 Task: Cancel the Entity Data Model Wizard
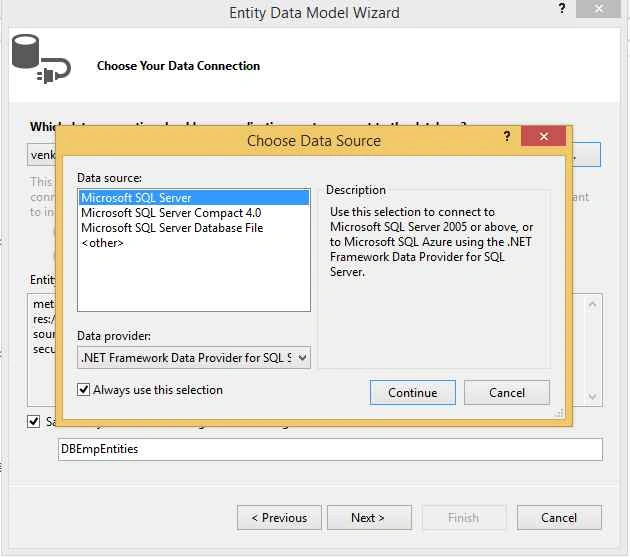(x=559, y=518)
